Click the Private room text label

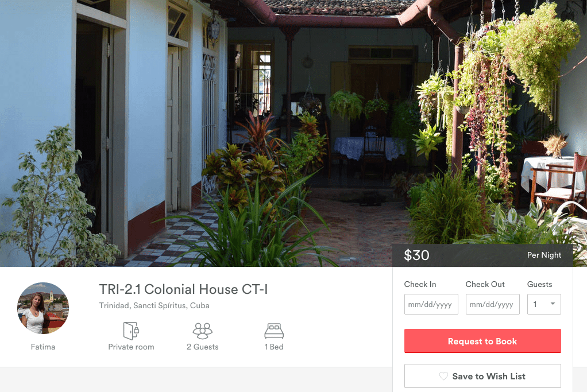tap(131, 347)
